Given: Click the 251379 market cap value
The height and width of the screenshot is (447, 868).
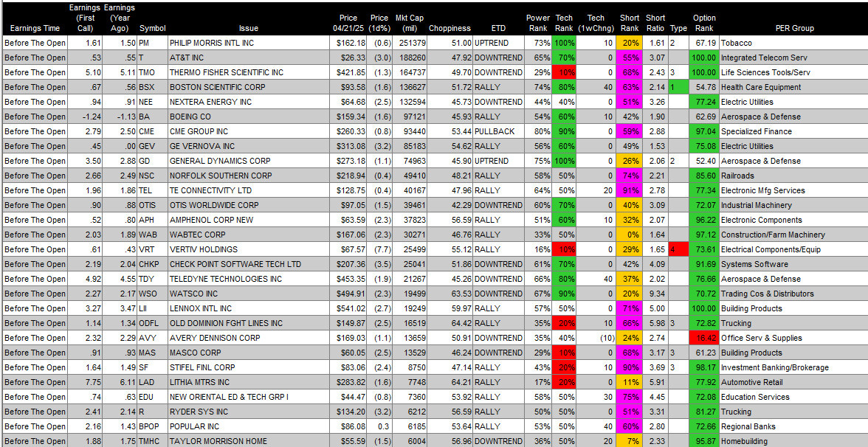Looking at the screenshot, I should click(410, 43).
